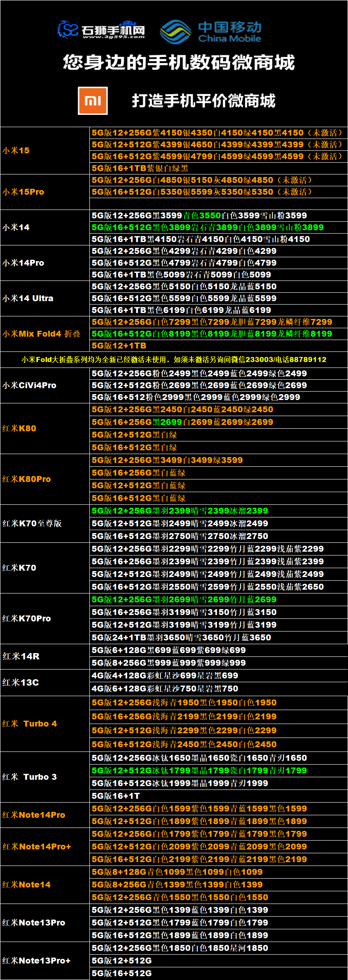Click the row 5G版16+1TB黑色6199白色6199龙晶蓝6199
The image size is (348, 980).
coord(219,310)
